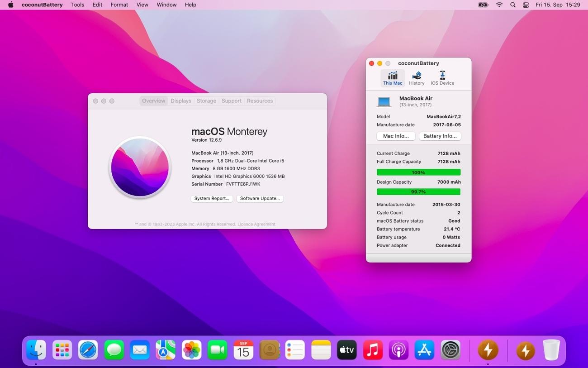
Task: Open the Help menu
Action: [190, 5]
